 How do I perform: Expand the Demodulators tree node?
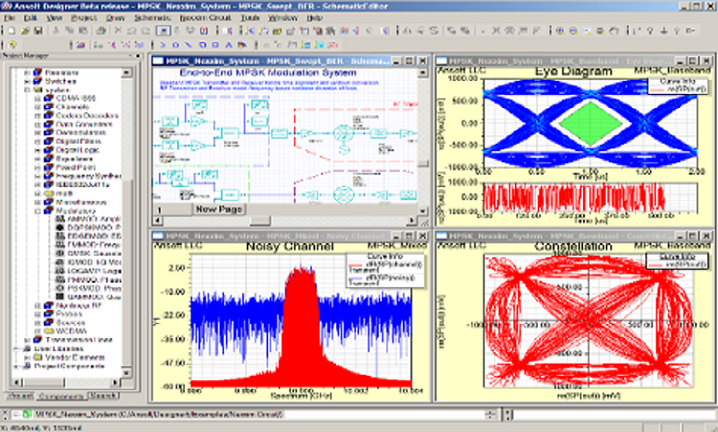click(38, 132)
